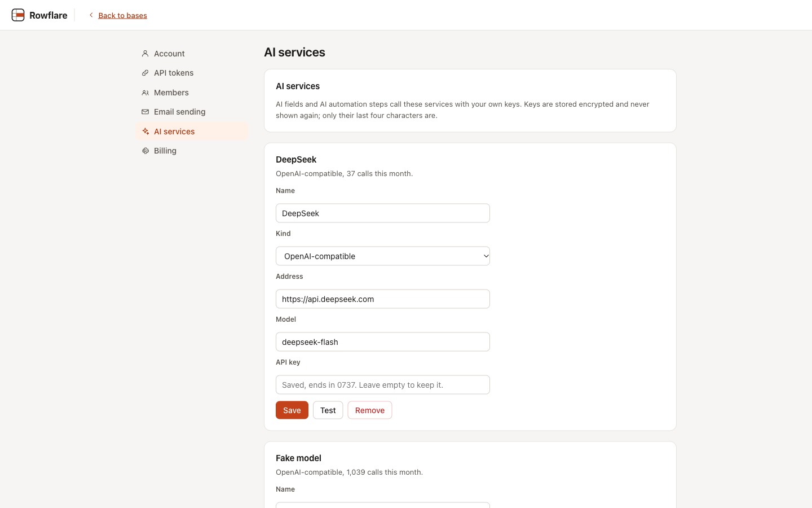This screenshot has height=508, width=812.
Task: Click the API key input field
Action: tap(383, 385)
